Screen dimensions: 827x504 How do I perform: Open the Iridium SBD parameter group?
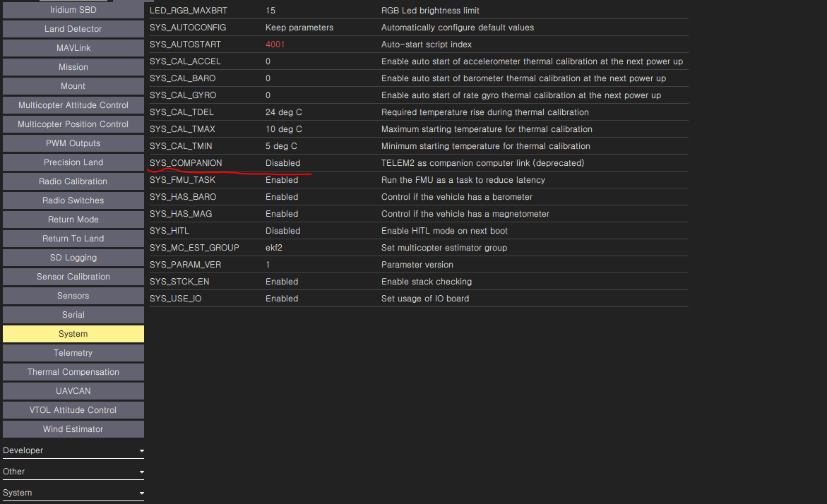pos(73,9)
